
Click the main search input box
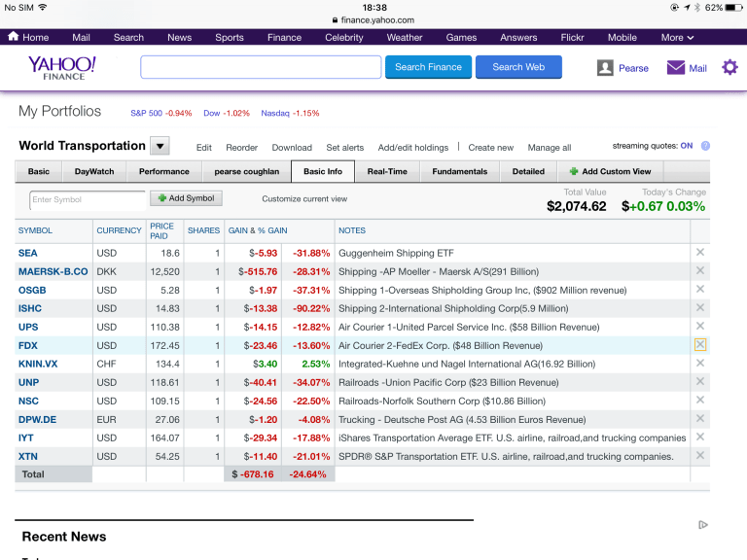[x=261, y=67]
